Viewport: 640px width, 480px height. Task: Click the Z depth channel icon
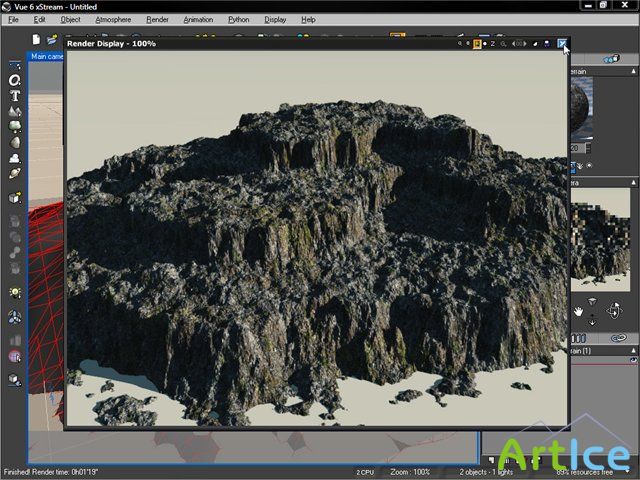pyautogui.click(x=493, y=44)
